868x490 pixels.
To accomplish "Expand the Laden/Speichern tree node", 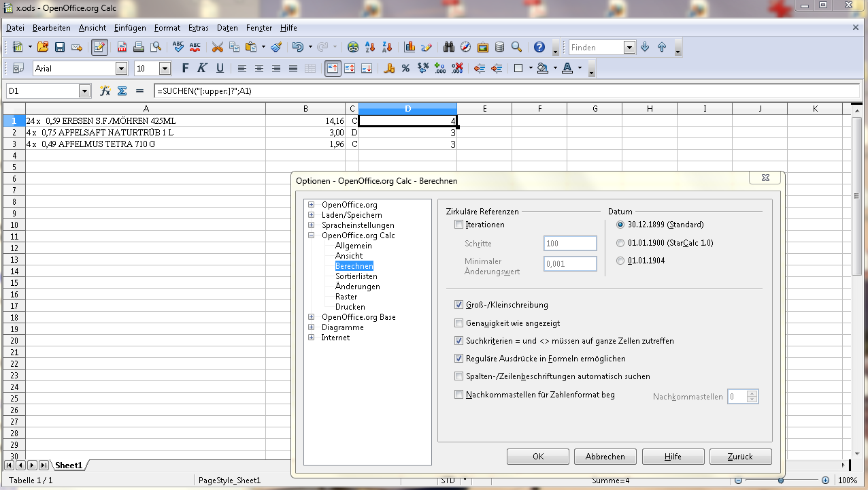I will pyautogui.click(x=312, y=215).
